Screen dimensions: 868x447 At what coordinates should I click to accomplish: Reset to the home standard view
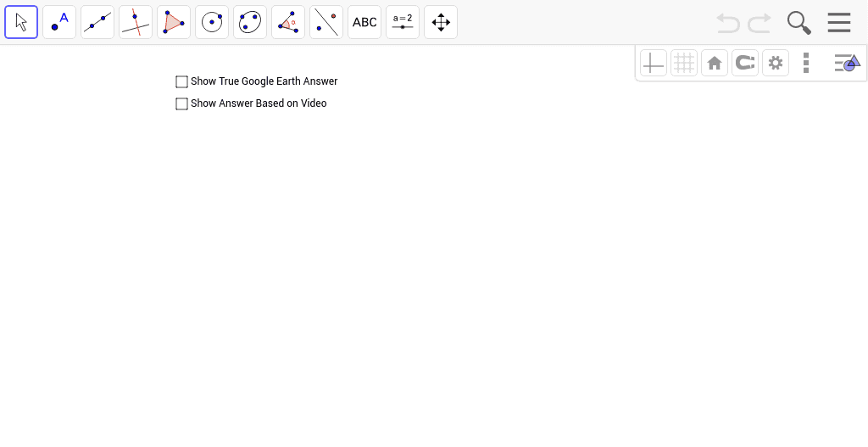click(715, 63)
